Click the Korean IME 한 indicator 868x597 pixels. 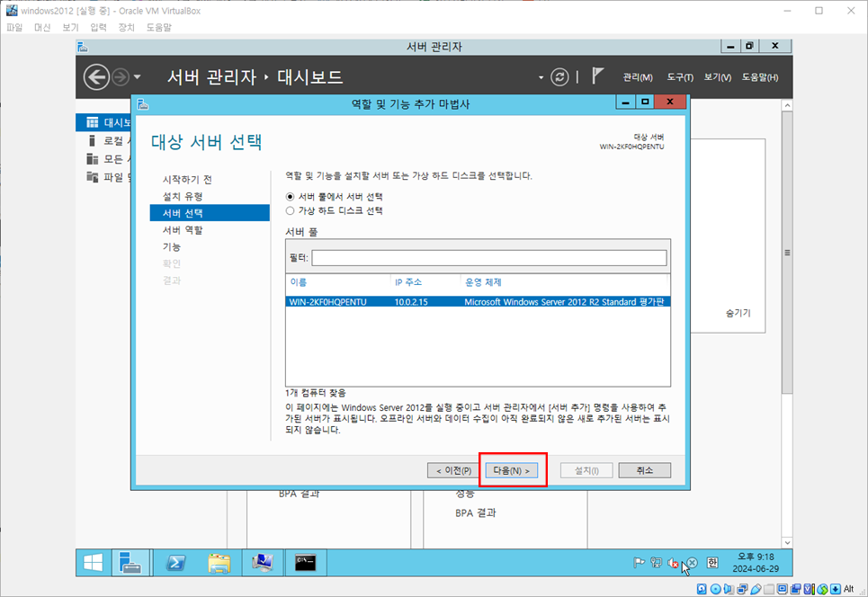[712, 563]
